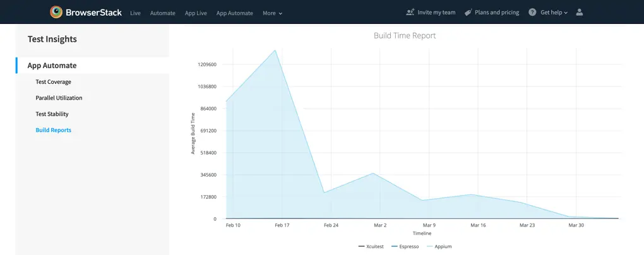The width and height of the screenshot is (644, 255).
Task: Click the Get help question mark icon
Action: 532,12
